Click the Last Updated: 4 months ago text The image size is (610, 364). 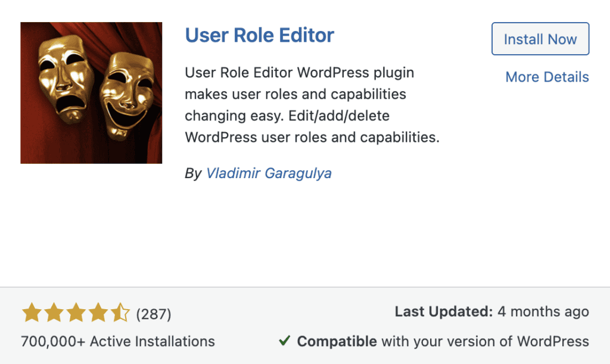tap(491, 312)
